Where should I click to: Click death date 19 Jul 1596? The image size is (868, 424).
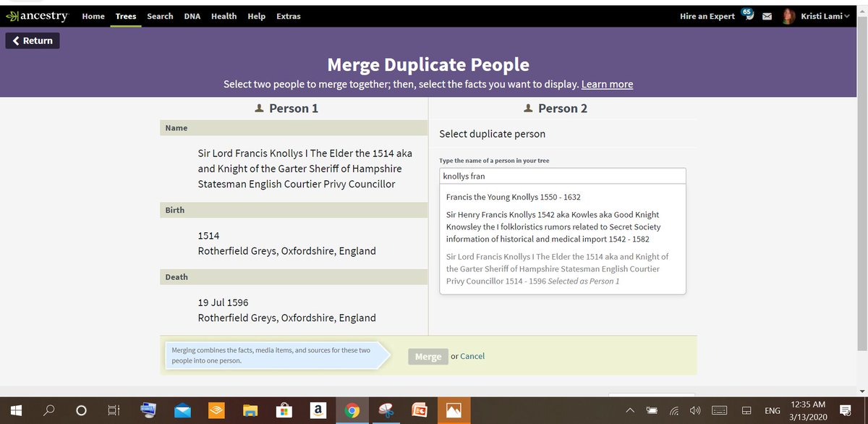(223, 302)
